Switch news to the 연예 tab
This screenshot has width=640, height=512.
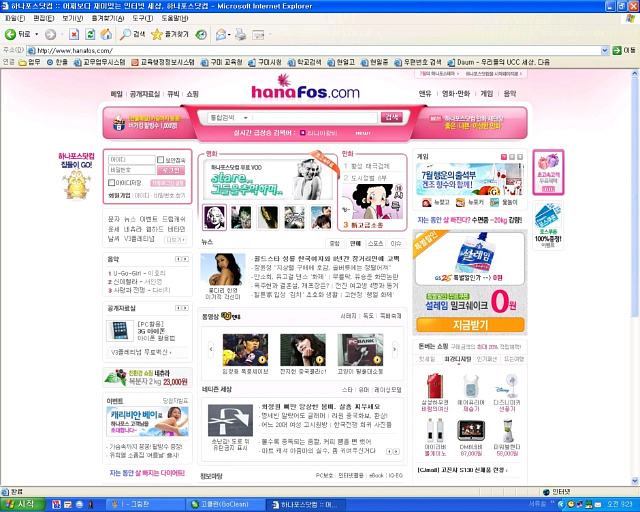pyautogui.click(x=355, y=243)
